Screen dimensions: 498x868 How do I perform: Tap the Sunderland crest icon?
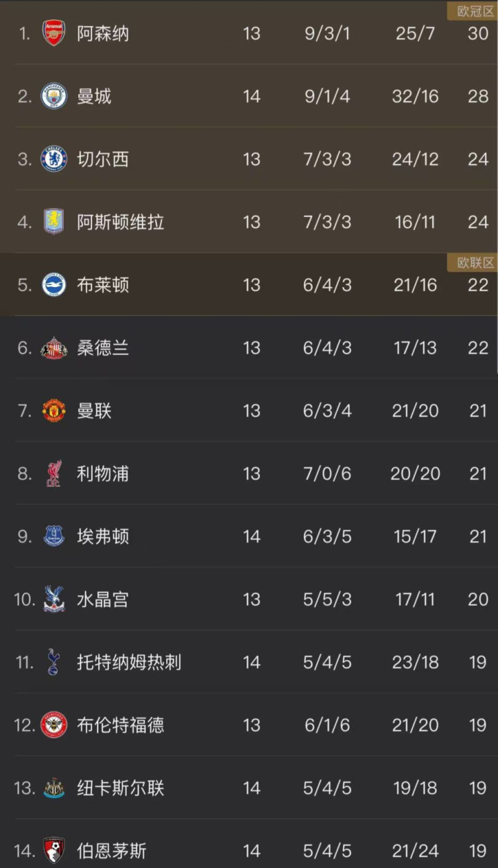point(54,348)
